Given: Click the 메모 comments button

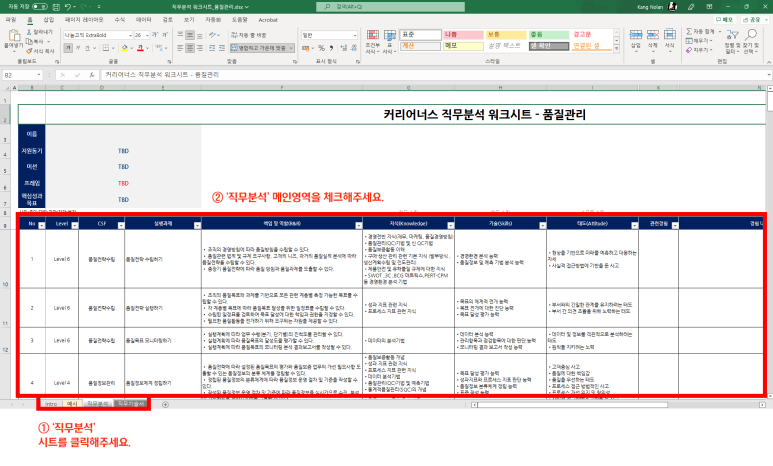Looking at the screenshot, I should click(725, 20).
